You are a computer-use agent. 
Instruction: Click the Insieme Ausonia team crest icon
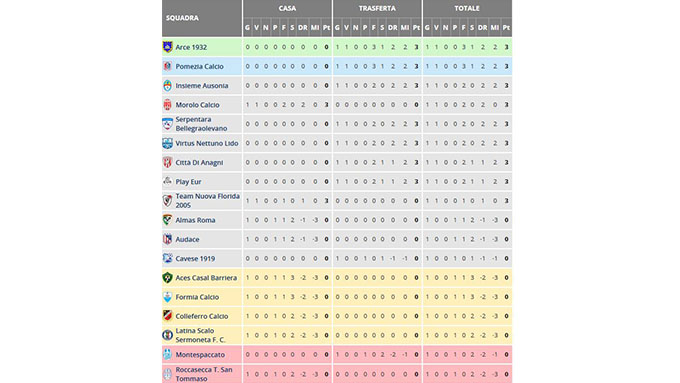point(167,85)
